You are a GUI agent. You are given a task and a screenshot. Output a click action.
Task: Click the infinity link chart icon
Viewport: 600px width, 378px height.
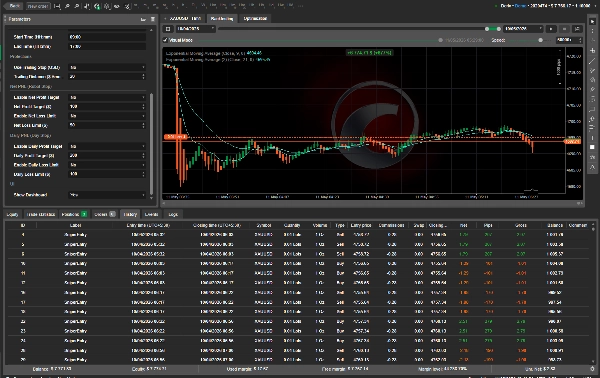pyautogui.click(x=117, y=6)
